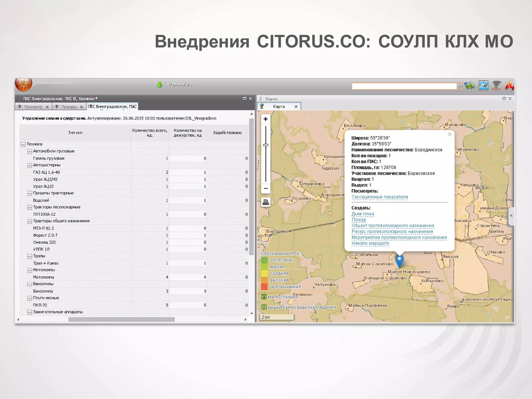The height and width of the screenshot is (399, 532).
Task: Click the fire flame toolbar icon
Action: coord(509,85)
